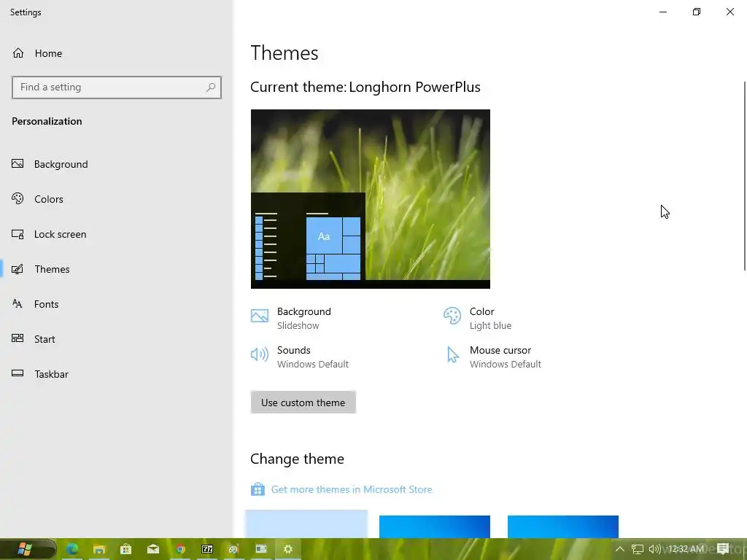The width and height of the screenshot is (747, 560).
Task: Click the current theme preview image
Action: [370, 198]
